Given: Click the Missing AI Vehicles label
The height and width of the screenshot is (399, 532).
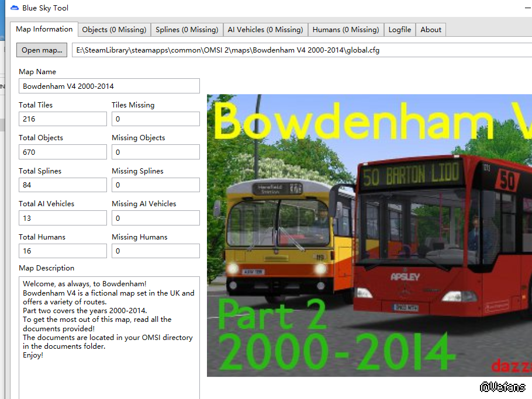Looking at the screenshot, I should [x=144, y=204].
